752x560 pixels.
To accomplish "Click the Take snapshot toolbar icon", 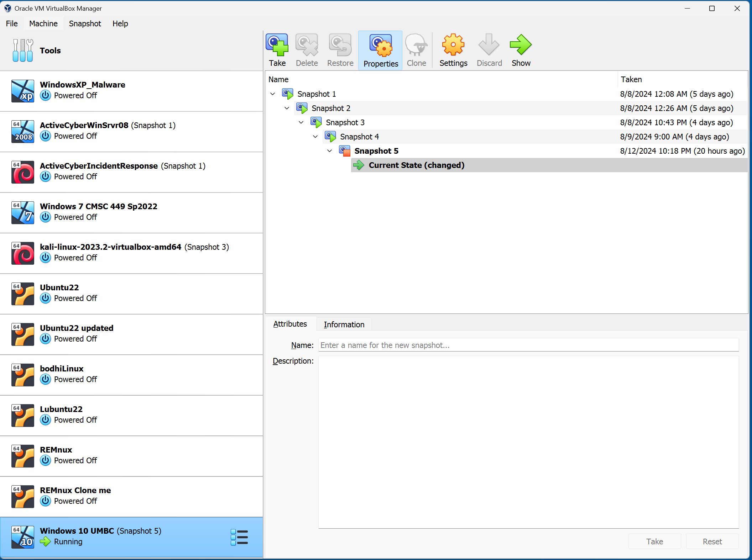I will click(277, 45).
